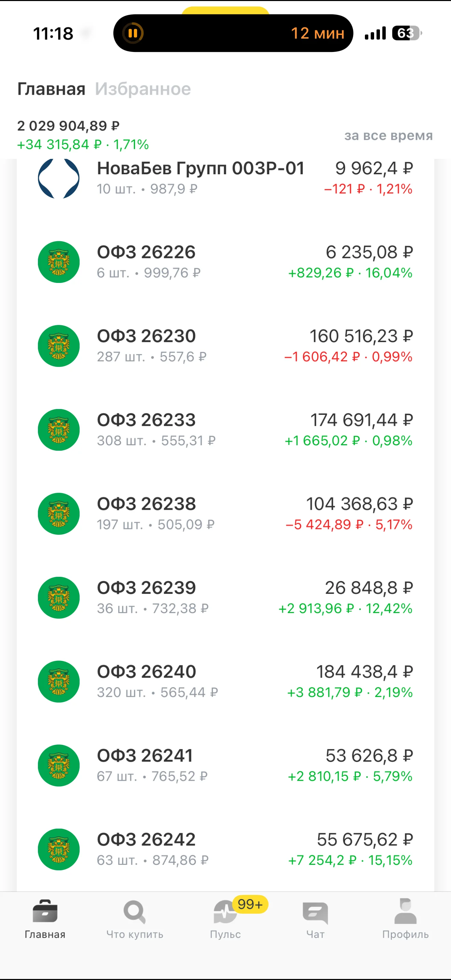Select the Главная tab at the top

[51, 89]
